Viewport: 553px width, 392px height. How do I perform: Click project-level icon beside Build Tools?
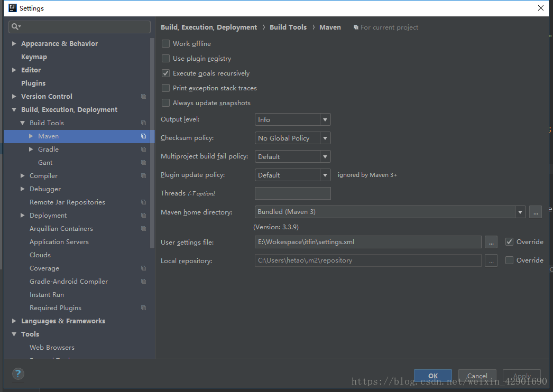144,123
